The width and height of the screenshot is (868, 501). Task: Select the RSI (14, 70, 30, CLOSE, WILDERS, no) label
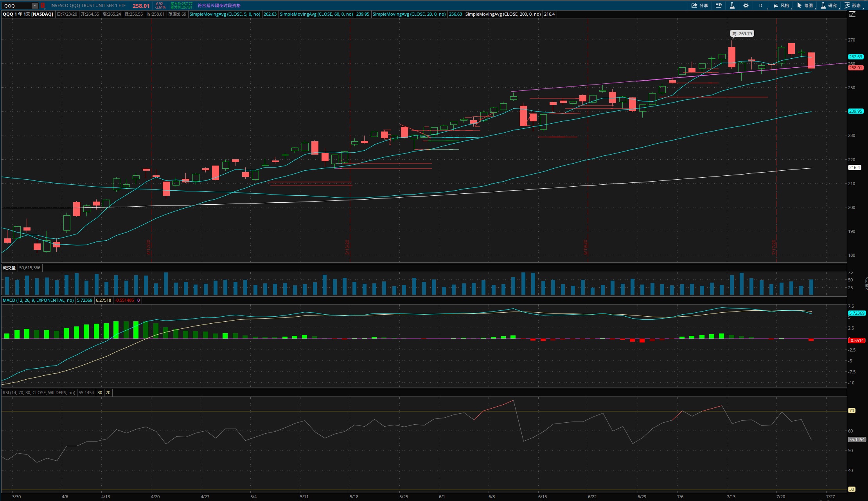(39, 393)
